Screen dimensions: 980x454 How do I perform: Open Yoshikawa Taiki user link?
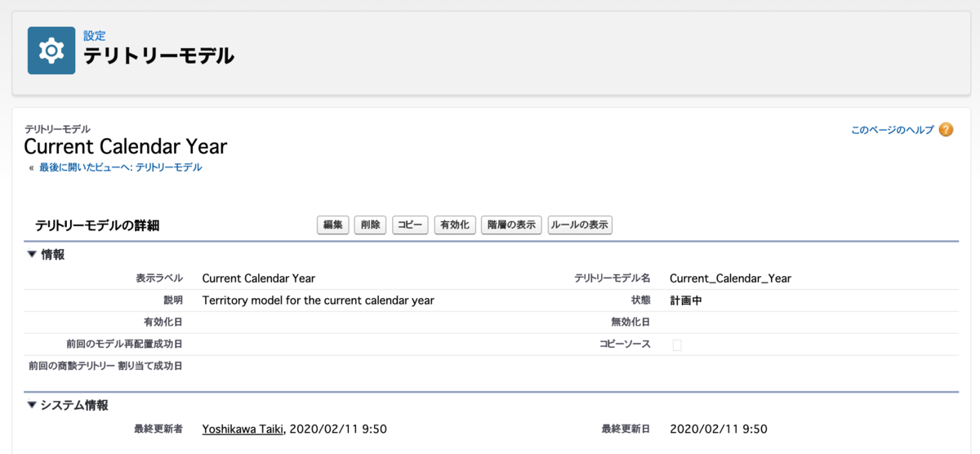(x=243, y=429)
